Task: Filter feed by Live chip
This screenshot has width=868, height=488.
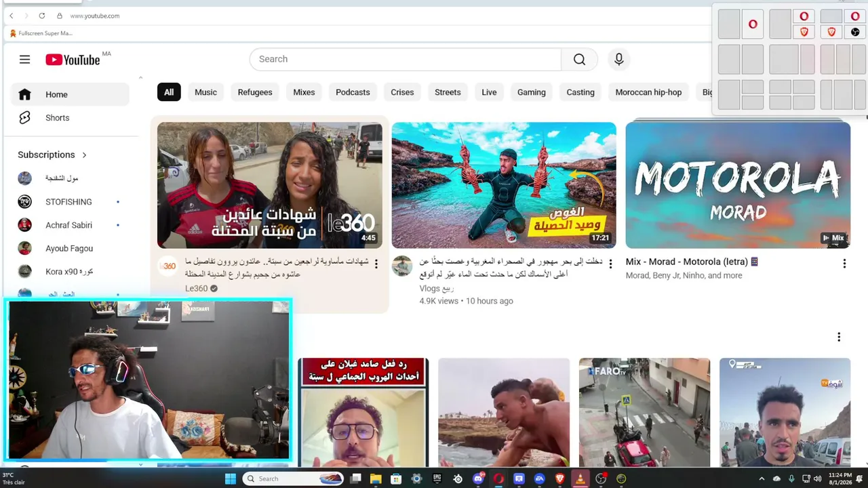Action: point(490,92)
